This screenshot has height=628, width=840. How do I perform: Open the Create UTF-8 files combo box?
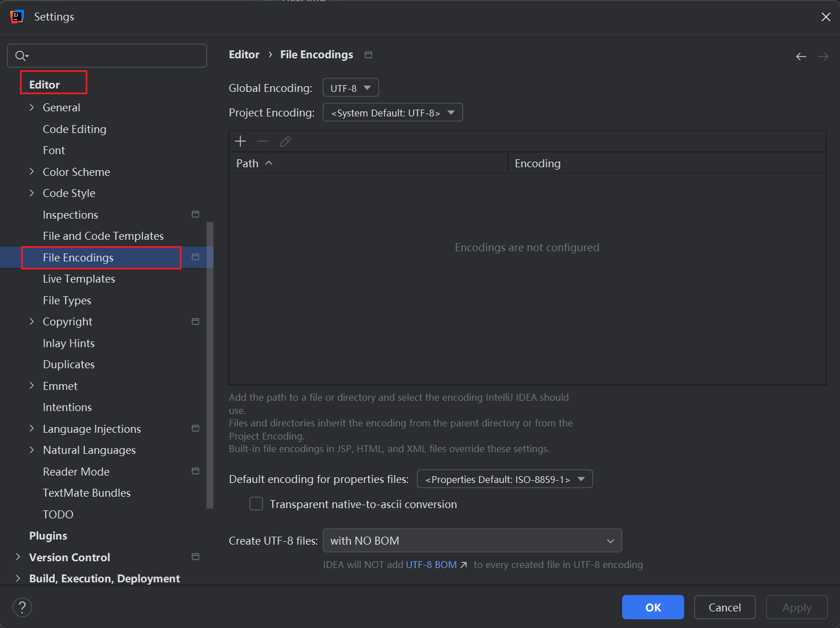(x=472, y=541)
